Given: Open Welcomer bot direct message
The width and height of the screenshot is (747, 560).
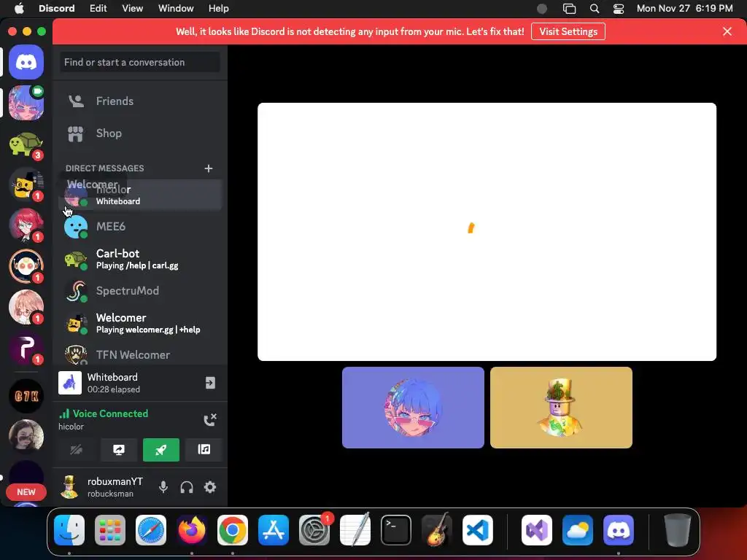Looking at the screenshot, I should pyautogui.click(x=140, y=323).
